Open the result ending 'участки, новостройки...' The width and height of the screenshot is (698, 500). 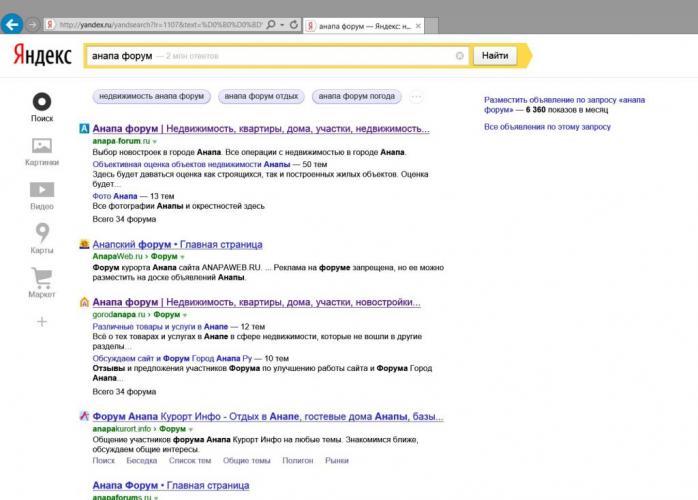coord(256,302)
